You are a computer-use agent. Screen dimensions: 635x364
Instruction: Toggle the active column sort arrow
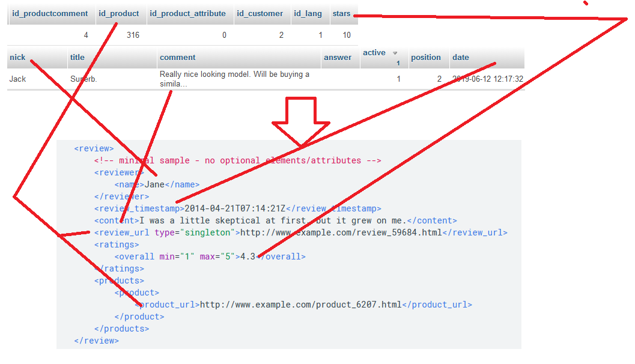(x=395, y=53)
